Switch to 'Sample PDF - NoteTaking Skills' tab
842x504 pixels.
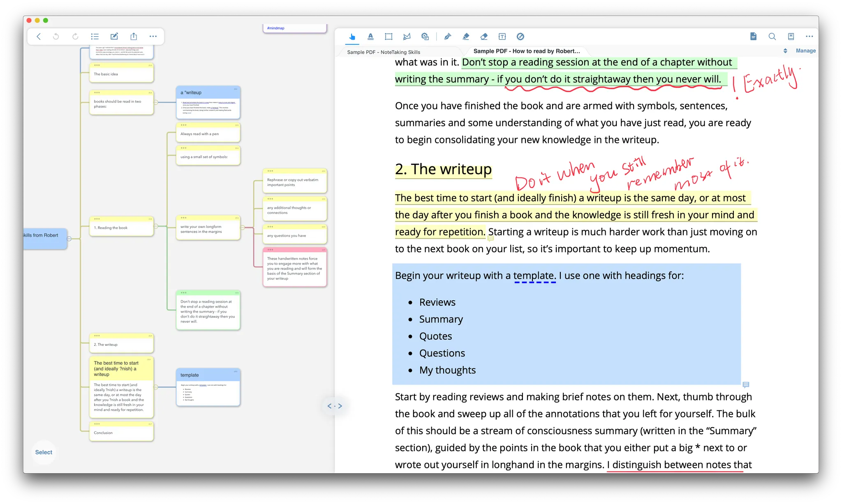[383, 52]
